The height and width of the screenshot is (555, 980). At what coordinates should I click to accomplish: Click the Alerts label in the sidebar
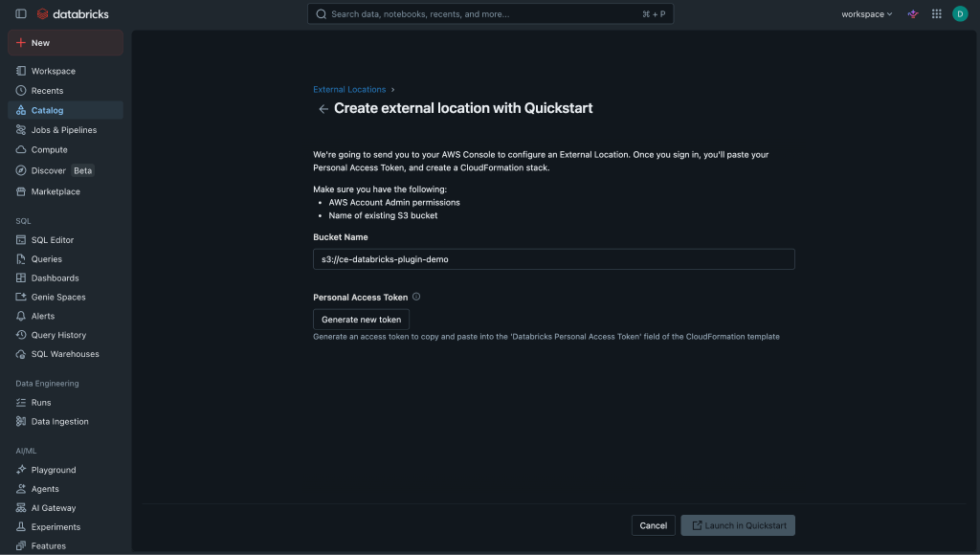(x=43, y=316)
